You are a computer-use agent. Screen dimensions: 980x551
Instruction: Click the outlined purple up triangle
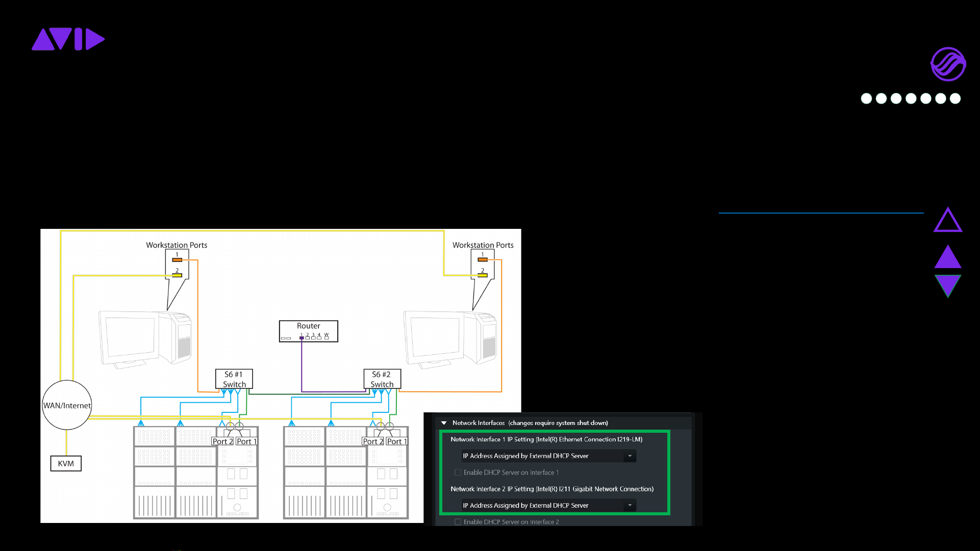(948, 220)
